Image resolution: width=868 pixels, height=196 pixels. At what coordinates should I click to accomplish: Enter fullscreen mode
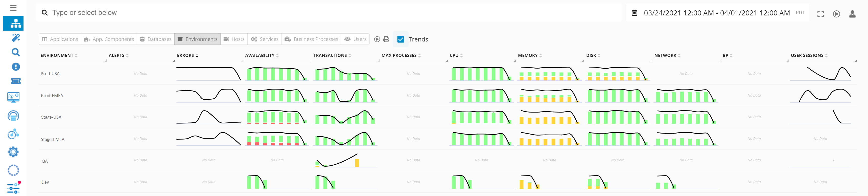[820, 14]
